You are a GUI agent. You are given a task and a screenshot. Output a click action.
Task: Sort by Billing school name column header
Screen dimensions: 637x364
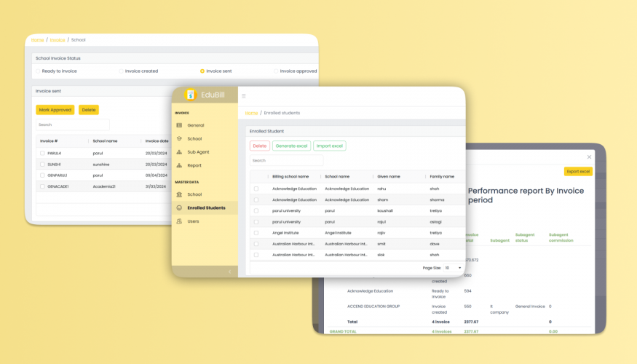[x=290, y=177]
